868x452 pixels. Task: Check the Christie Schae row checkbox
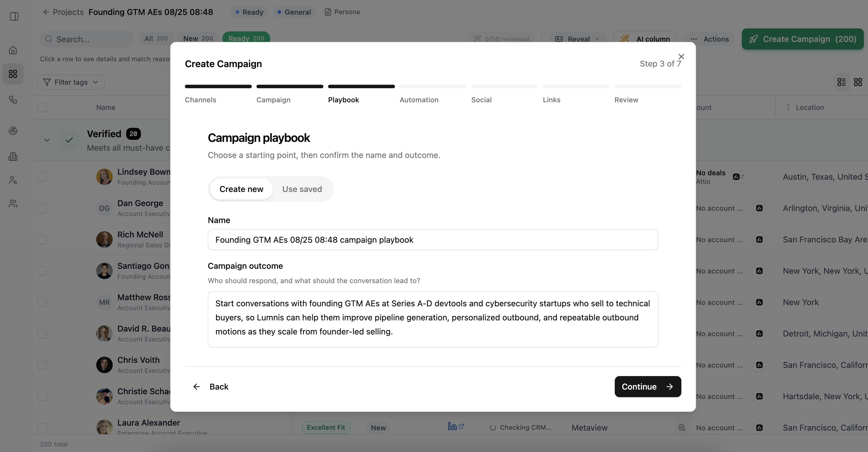(x=42, y=396)
